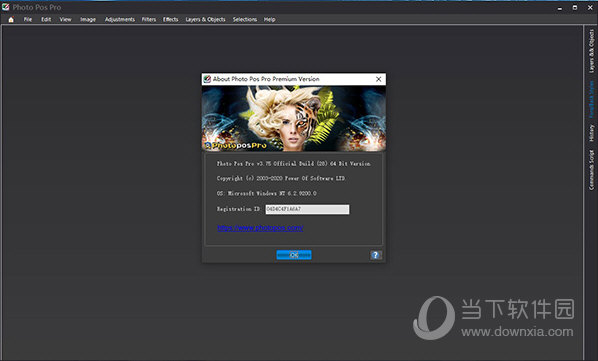
Task: Click the About dialog's title icon
Action: [x=207, y=79]
